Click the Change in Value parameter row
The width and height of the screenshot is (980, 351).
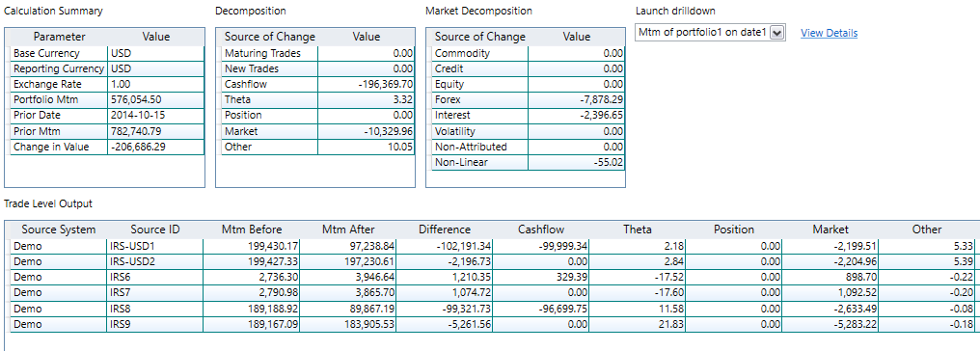point(107,147)
